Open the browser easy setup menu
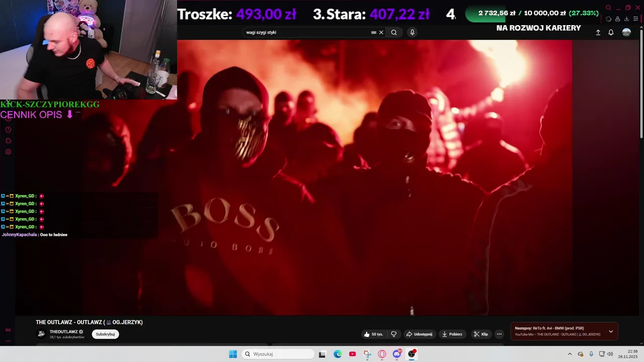The image size is (644, 362). tap(635, 19)
